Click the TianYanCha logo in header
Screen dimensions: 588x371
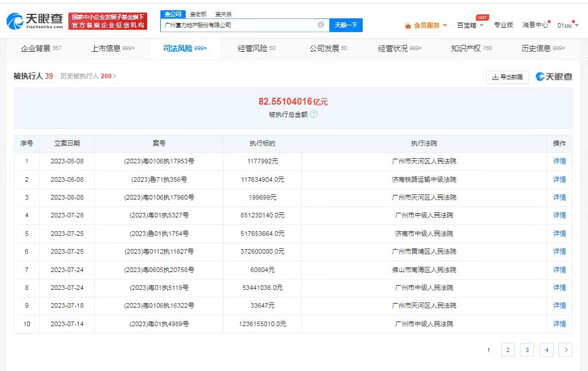pyautogui.click(x=34, y=21)
